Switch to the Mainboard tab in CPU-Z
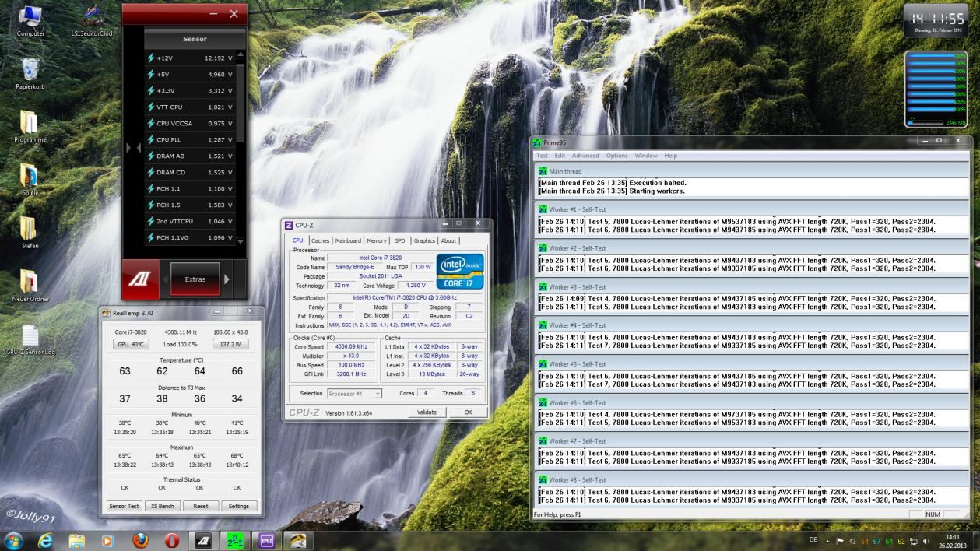 (348, 241)
